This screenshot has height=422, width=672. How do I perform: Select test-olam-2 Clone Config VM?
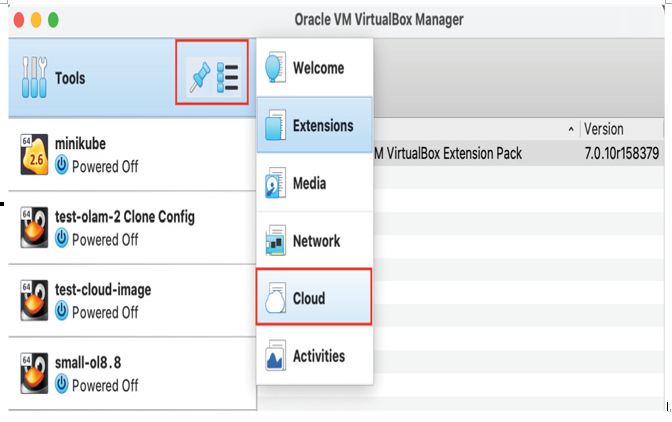tap(132, 228)
